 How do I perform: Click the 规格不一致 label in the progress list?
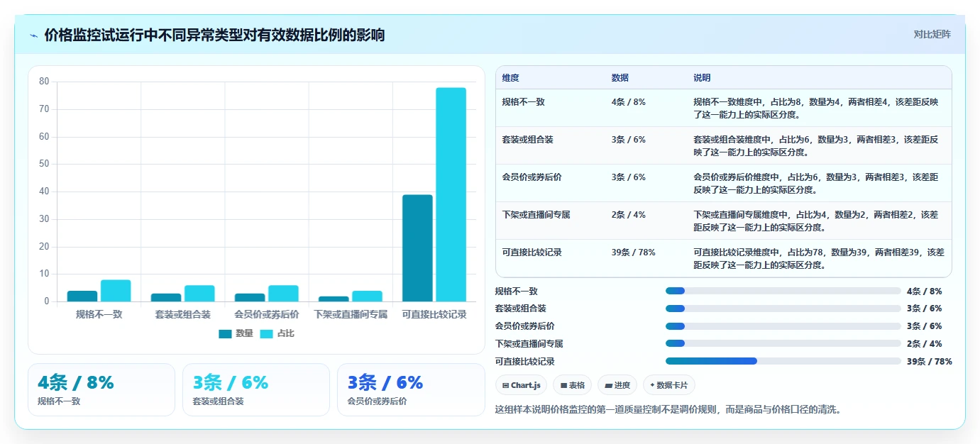tap(517, 291)
